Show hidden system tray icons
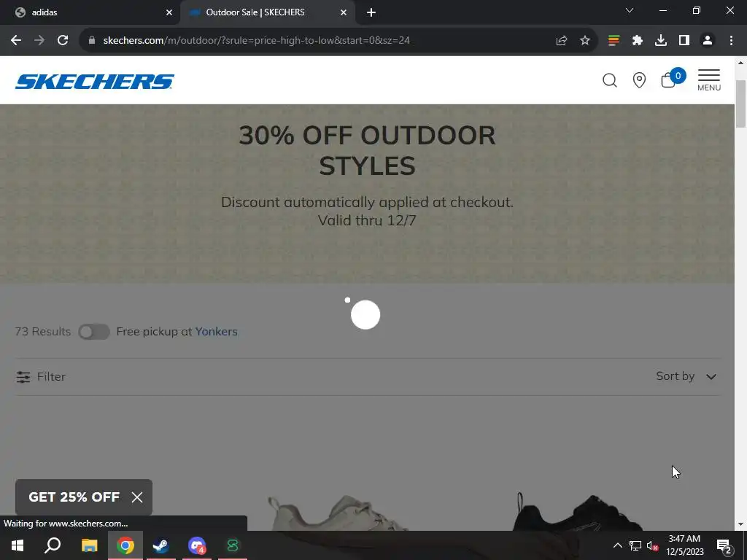 pyautogui.click(x=617, y=545)
